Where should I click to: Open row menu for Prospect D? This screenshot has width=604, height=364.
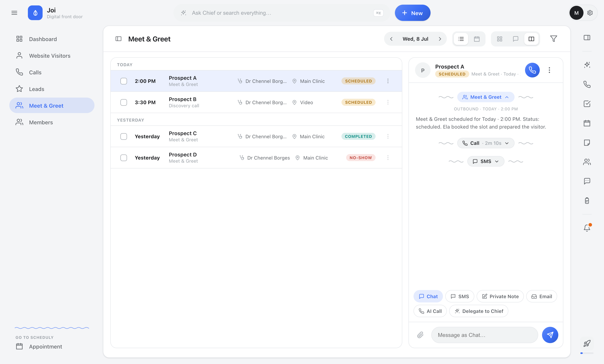(x=388, y=158)
